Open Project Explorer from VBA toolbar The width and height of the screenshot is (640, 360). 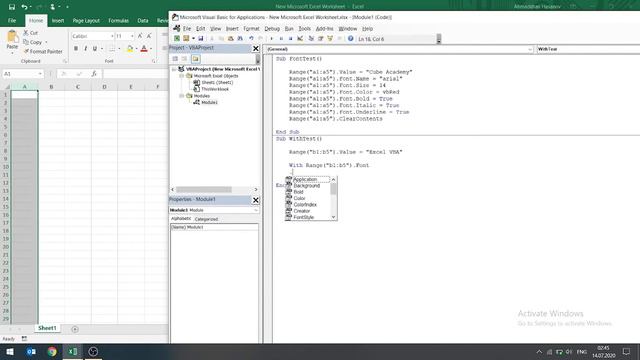[x=311, y=39]
